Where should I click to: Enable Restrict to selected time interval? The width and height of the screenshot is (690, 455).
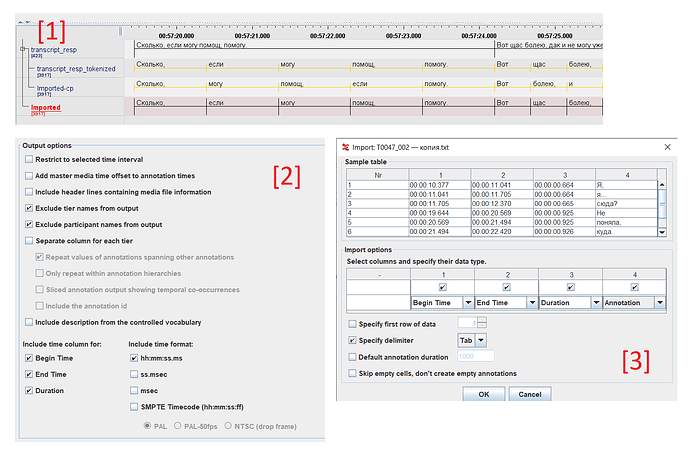[x=28, y=160]
